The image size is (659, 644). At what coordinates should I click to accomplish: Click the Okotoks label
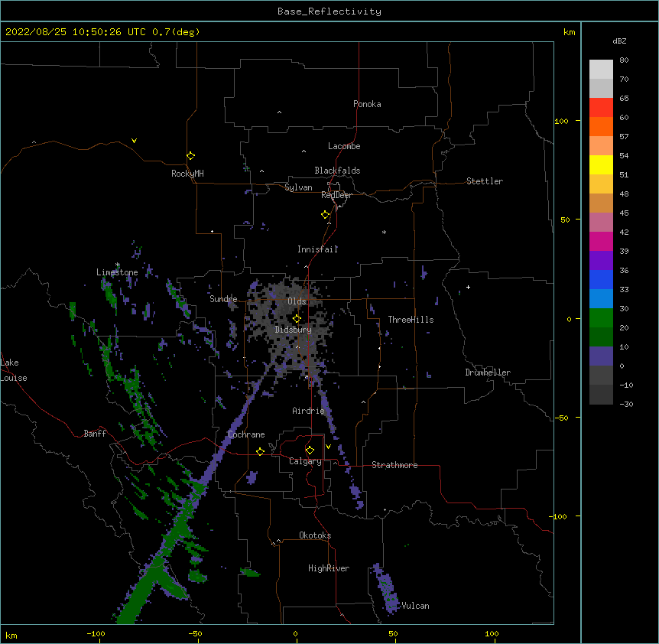click(315, 535)
